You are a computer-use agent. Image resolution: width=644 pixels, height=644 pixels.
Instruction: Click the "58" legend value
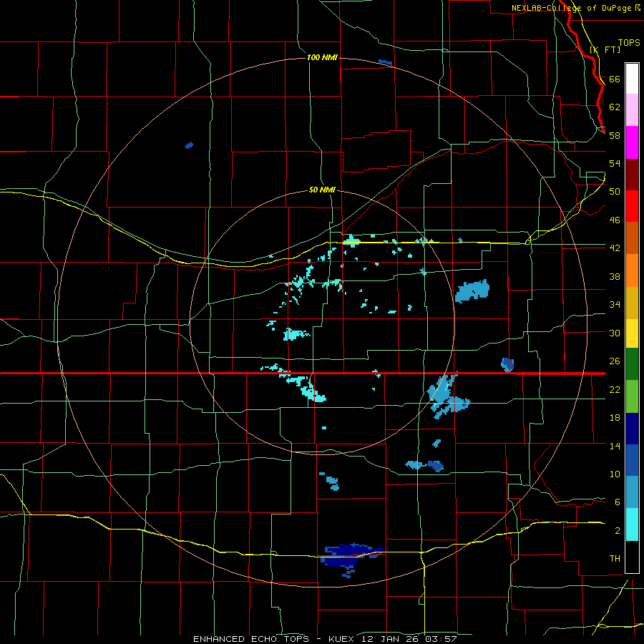pos(615,135)
